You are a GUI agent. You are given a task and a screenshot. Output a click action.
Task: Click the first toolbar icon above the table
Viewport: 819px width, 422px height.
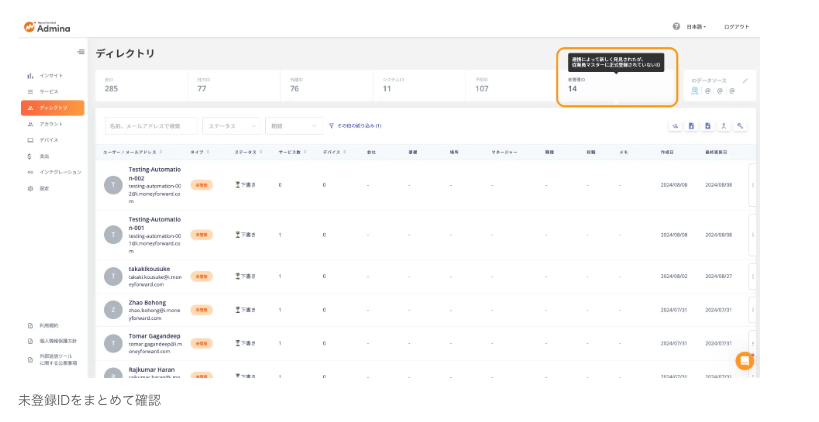coord(675,126)
